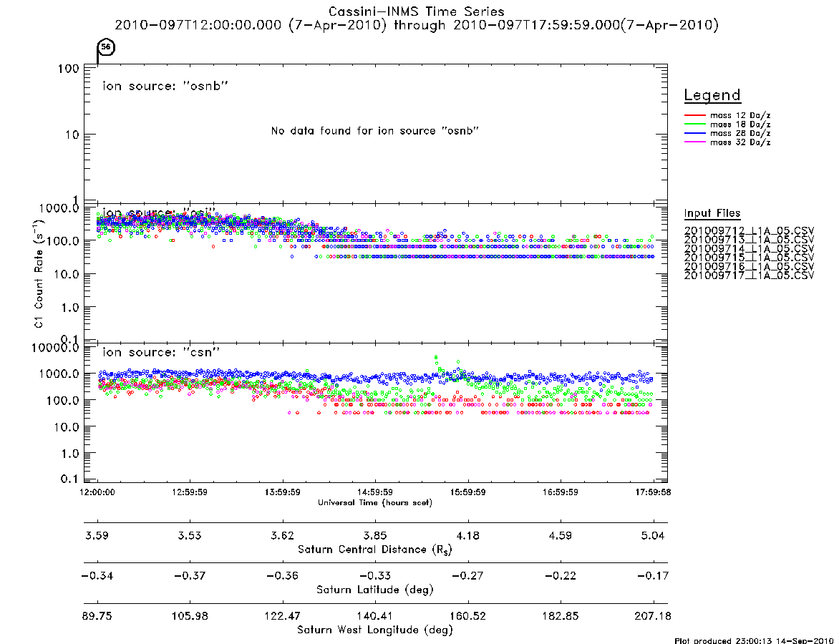The height and width of the screenshot is (644, 834).
Task: Click the 'ion source: "csn"' label
Action: [x=161, y=353]
